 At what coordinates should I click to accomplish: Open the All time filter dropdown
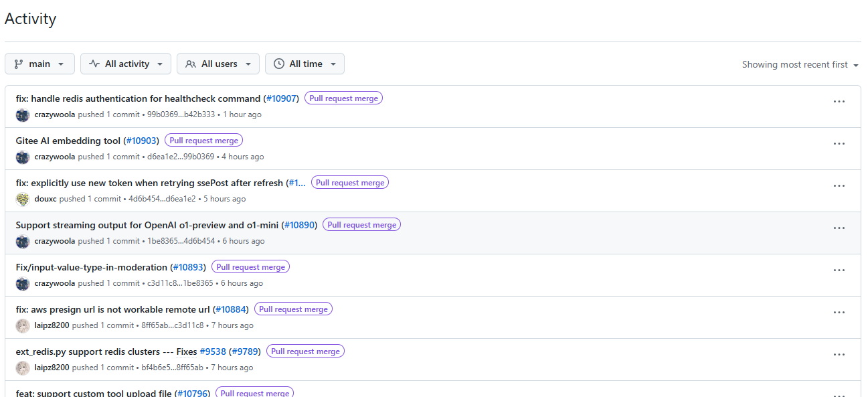point(305,64)
